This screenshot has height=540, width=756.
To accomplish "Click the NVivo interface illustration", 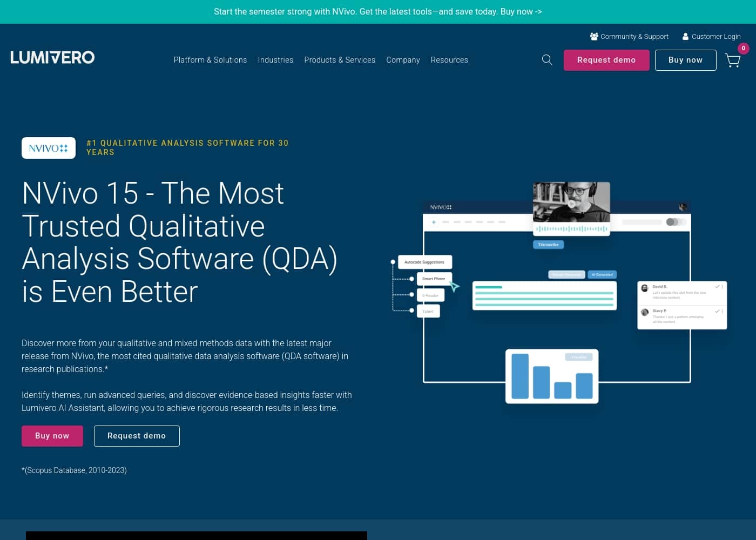I will (x=559, y=293).
